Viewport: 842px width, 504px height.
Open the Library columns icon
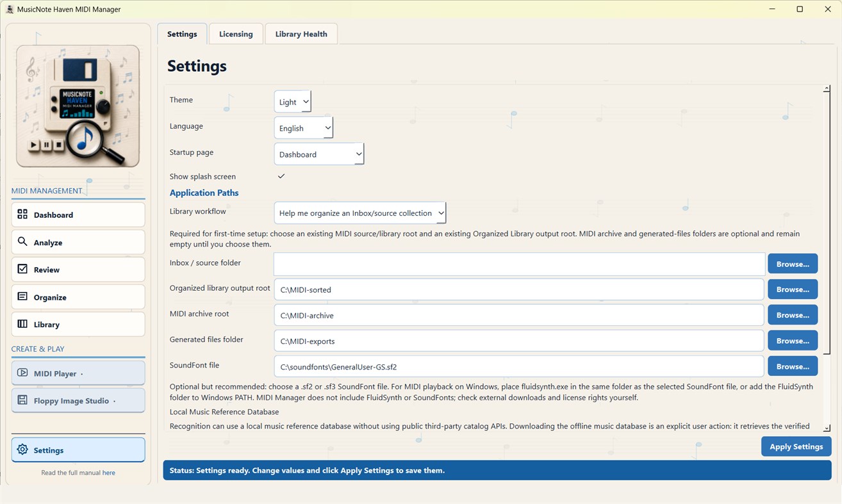coord(22,324)
